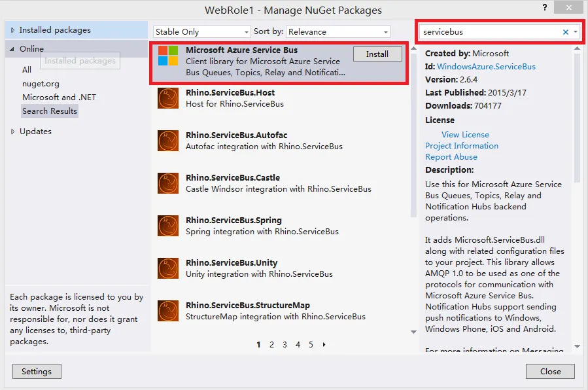Open the Project Information link

[462, 146]
